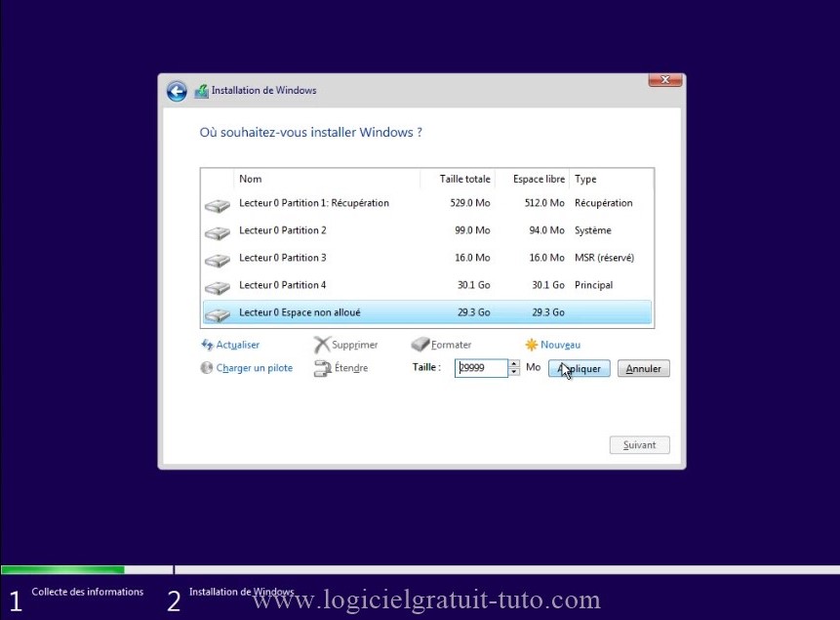Screen dimensions: 840x620
Task: Click the green setup progress bar
Action: pos(62,569)
